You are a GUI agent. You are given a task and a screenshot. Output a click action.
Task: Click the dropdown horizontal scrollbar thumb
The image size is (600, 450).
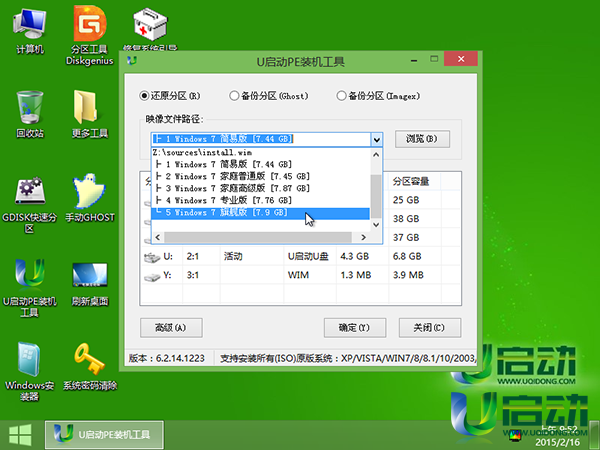click(x=258, y=237)
